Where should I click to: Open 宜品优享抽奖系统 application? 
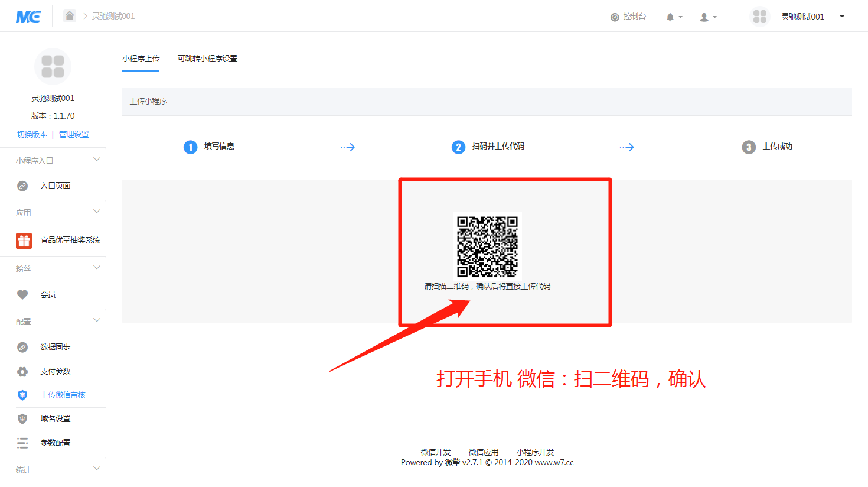click(x=70, y=240)
